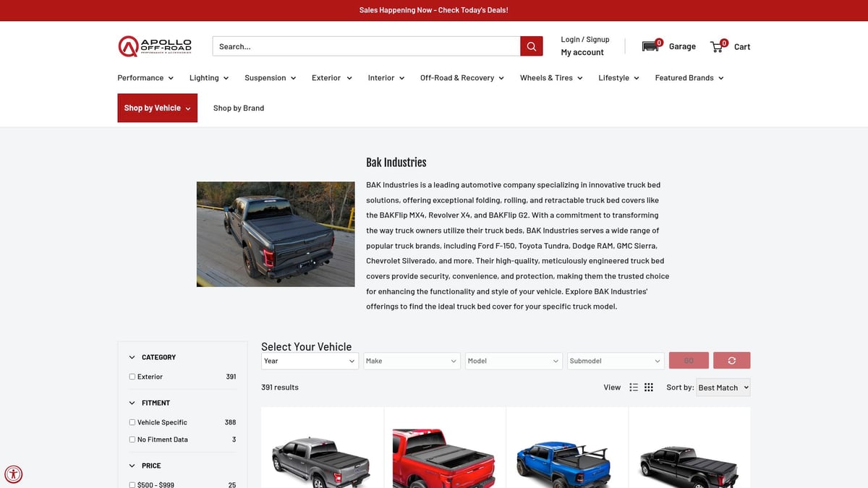Click the red search magnifier button
Image resolution: width=868 pixels, height=488 pixels.
coord(531,46)
